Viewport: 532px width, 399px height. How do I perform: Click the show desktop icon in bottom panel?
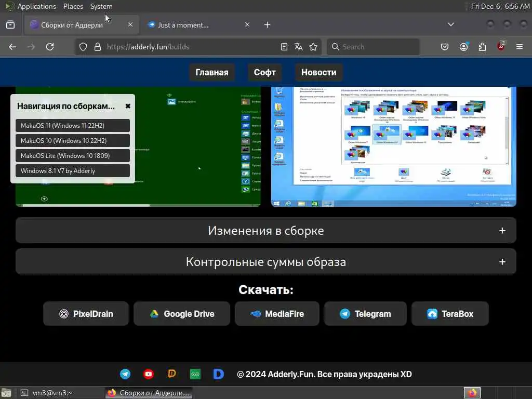click(x=6, y=393)
